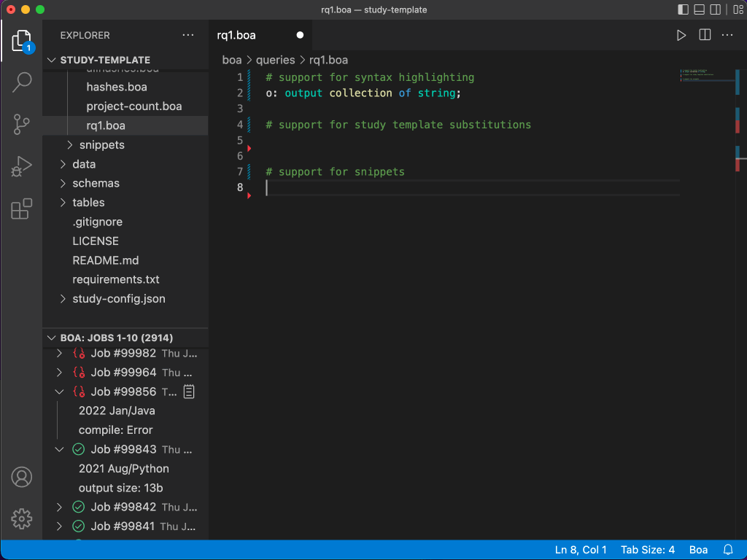Open the Accounts icon in the Activity Bar
The width and height of the screenshot is (747, 560).
click(22, 477)
